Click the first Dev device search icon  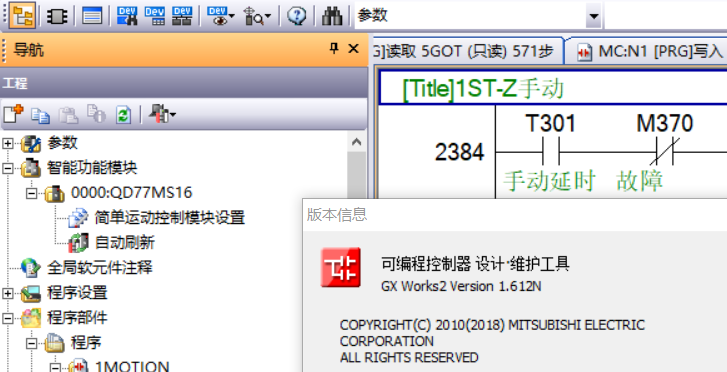127,16
